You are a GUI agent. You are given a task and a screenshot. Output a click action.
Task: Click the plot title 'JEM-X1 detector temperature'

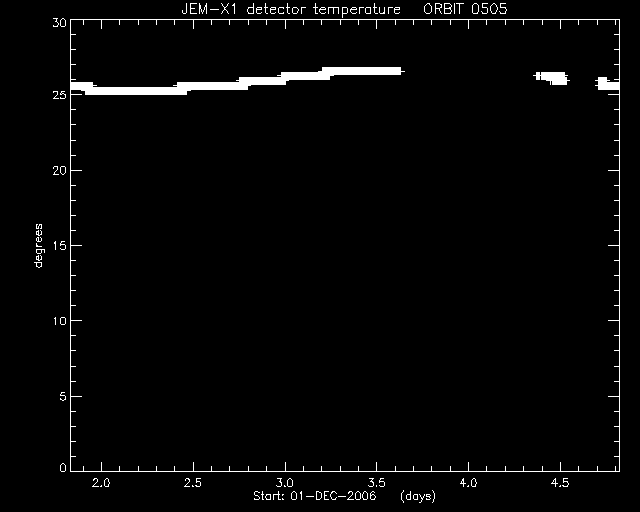click(291, 9)
